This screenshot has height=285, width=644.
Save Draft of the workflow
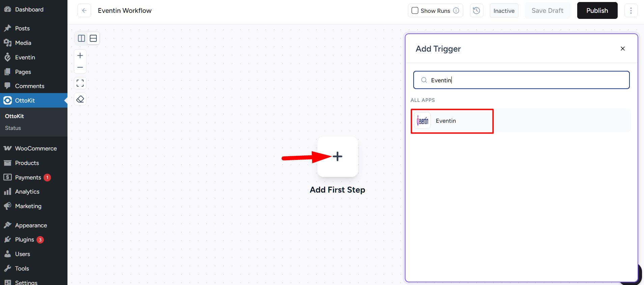click(547, 10)
